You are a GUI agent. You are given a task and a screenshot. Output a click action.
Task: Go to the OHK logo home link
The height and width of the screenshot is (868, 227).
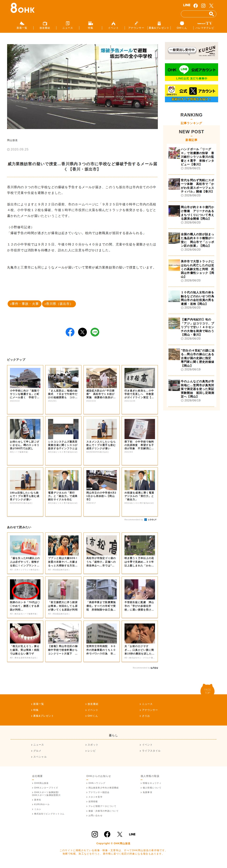click(22, 8)
